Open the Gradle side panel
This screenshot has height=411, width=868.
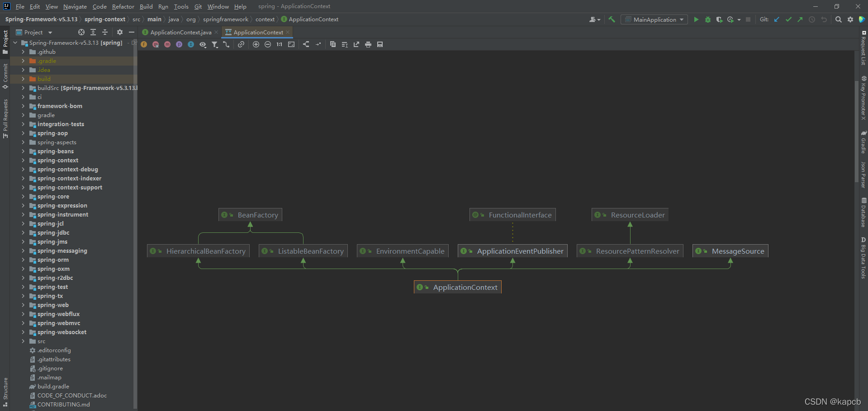863,142
